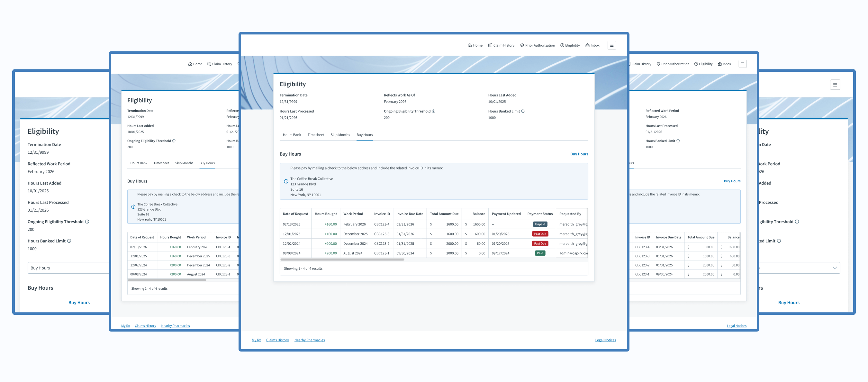Click Buy Hours link above center table
The image size is (868, 382).
pyautogui.click(x=579, y=154)
